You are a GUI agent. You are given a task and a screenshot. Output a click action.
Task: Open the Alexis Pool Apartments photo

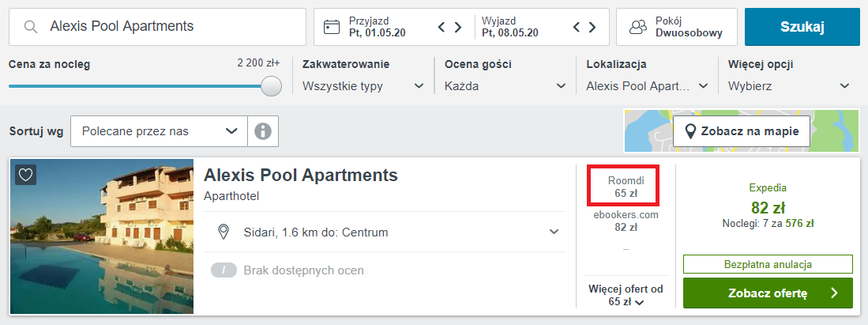(x=102, y=237)
